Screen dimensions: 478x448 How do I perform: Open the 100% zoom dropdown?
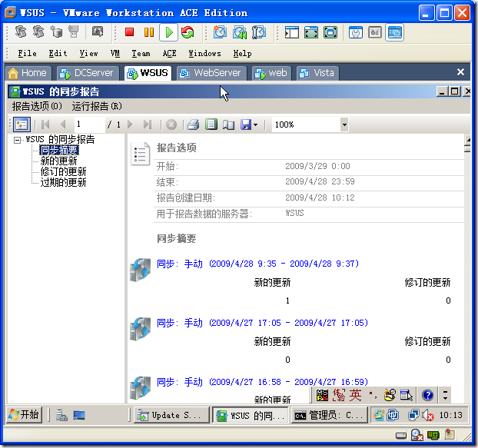[344, 124]
